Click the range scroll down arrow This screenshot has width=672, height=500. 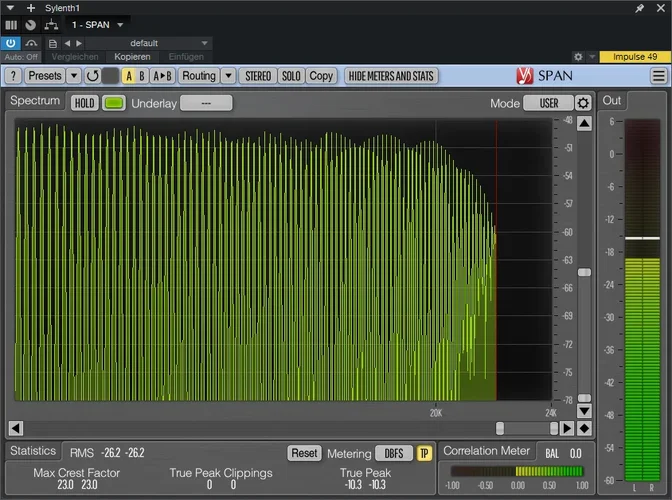point(584,411)
